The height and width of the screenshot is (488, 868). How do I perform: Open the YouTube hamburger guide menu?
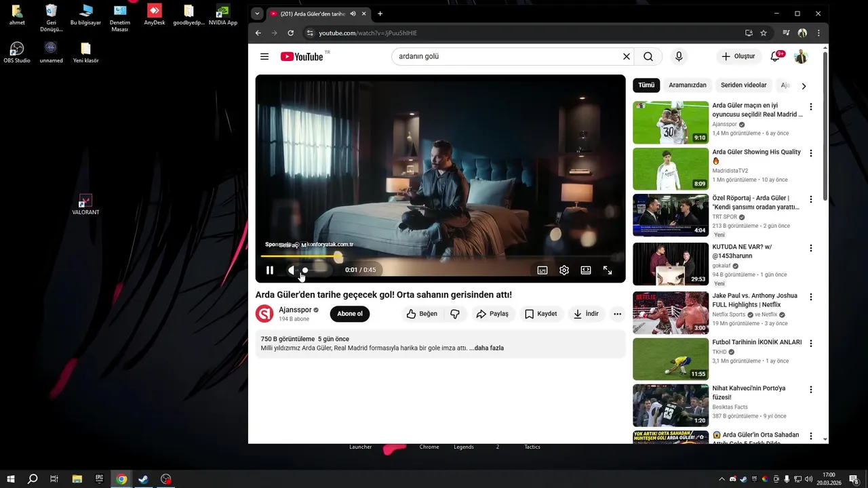pyautogui.click(x=264, y=56)
